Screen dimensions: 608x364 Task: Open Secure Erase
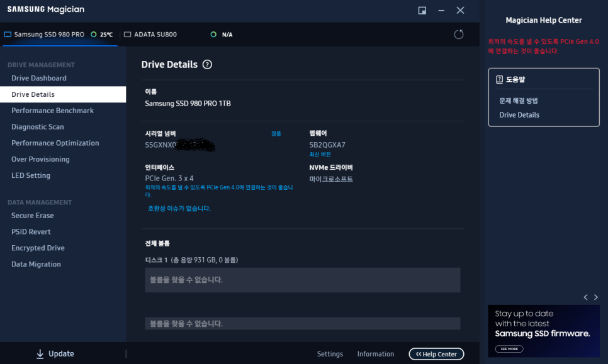[x=33, y=216]
